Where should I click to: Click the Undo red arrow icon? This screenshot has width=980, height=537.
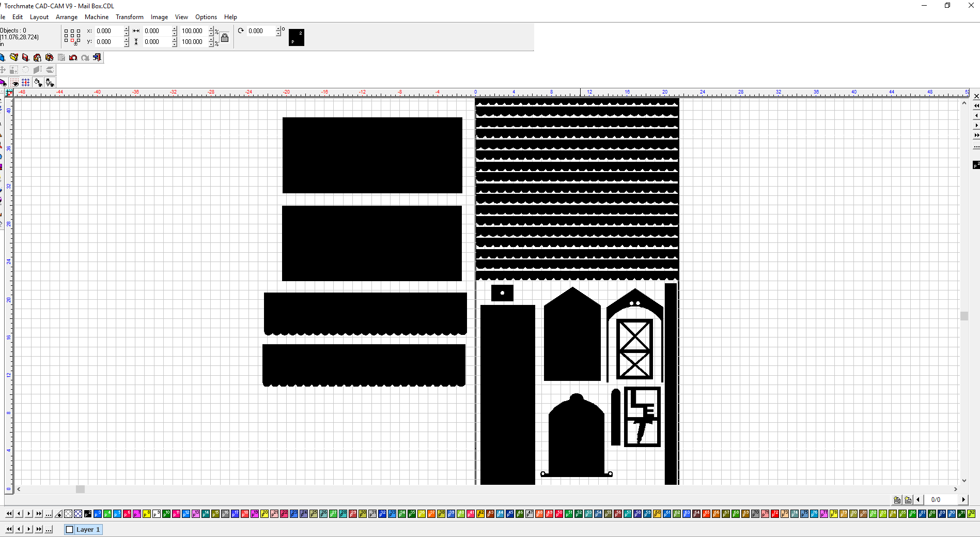pos(73,57)
